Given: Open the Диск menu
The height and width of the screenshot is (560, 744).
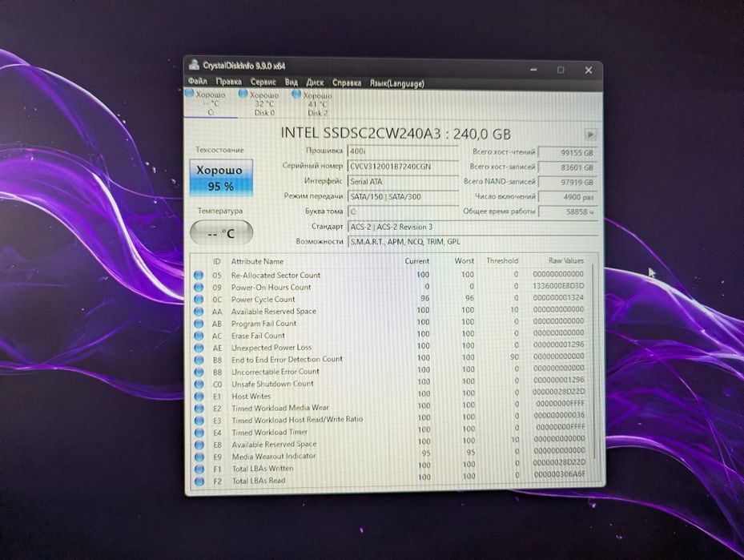Looking at the screenshot, I should click(x=315, y=83).
